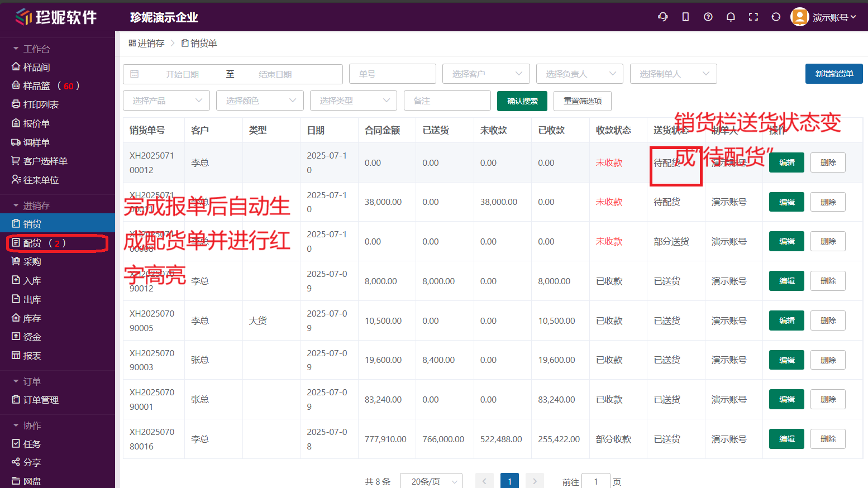Click the 新增销货单 button
Viewport: 868px width, 488px height.
(x=833, y=74)
